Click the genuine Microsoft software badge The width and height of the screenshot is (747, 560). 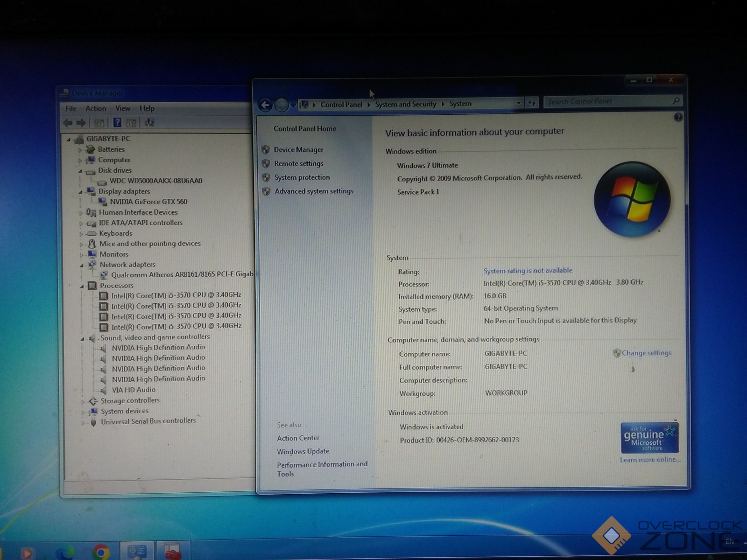(x=649, y=438)
